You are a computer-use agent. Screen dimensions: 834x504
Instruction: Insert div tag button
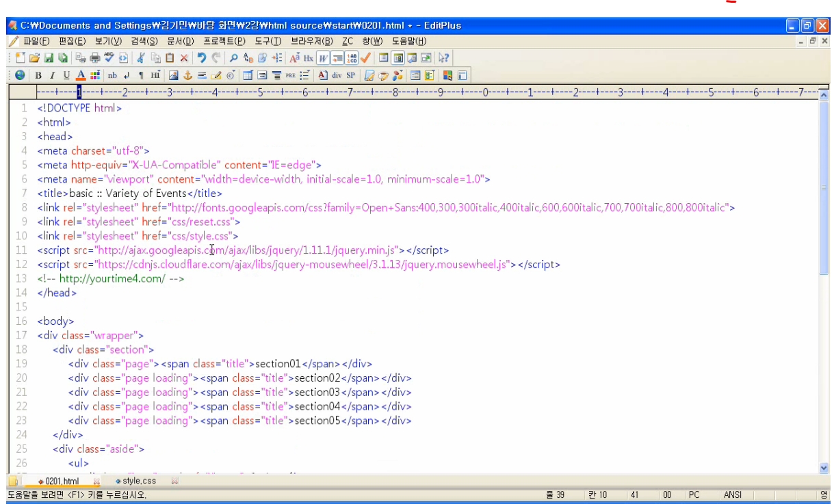point(337,75)
